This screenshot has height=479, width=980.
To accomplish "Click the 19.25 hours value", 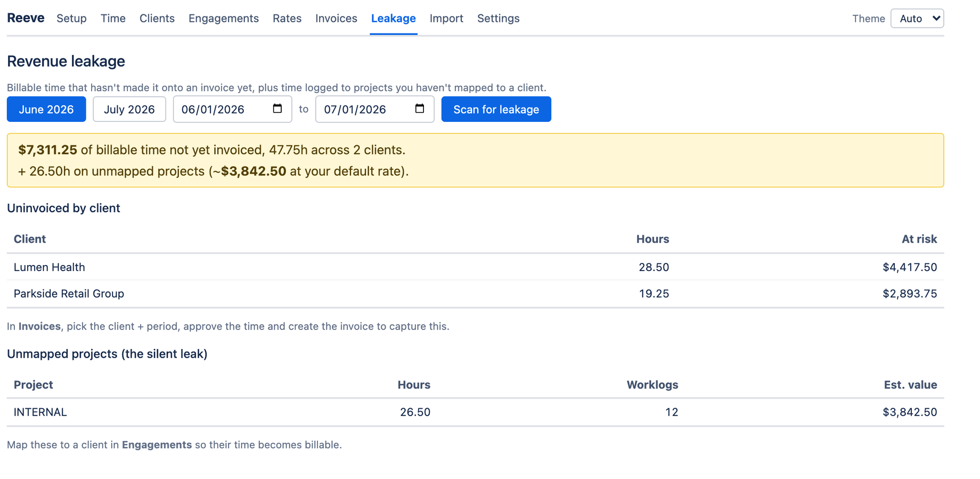I will [x=654, y=294].
